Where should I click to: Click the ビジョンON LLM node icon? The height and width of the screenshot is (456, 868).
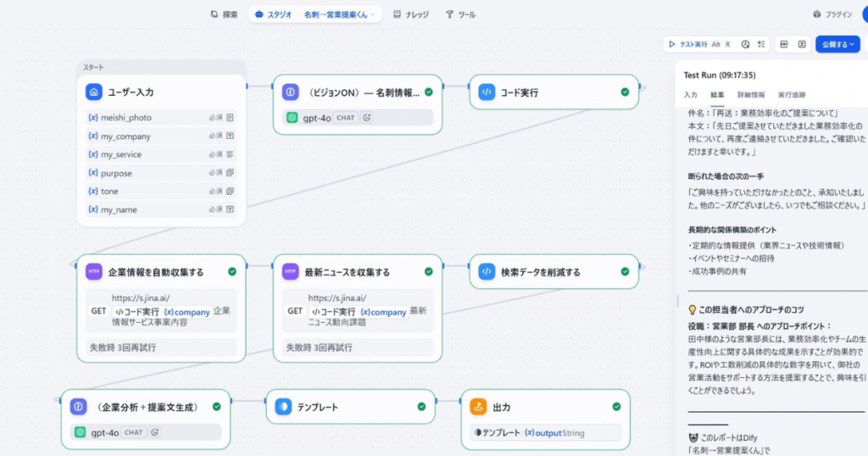tap(291, 92)
